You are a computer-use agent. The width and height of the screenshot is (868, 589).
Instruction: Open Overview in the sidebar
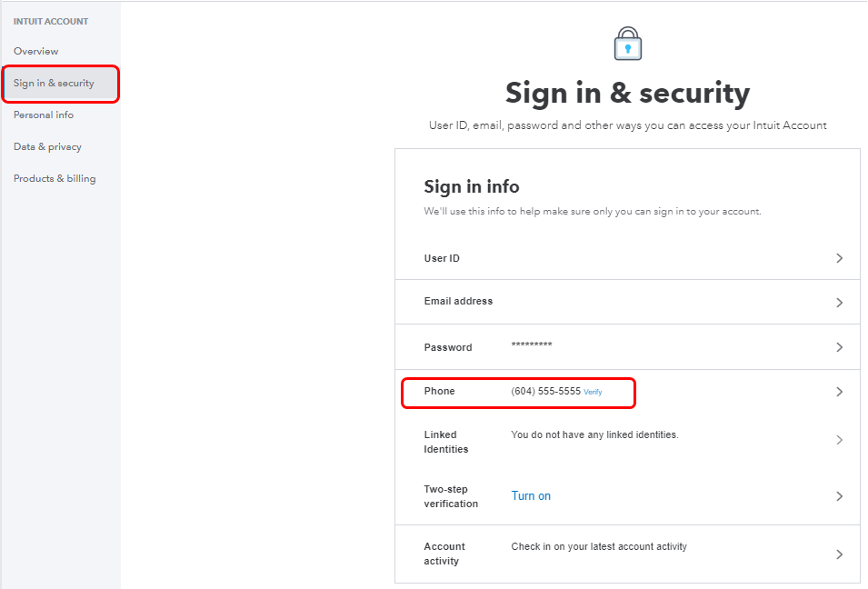[x=35, y=51]
